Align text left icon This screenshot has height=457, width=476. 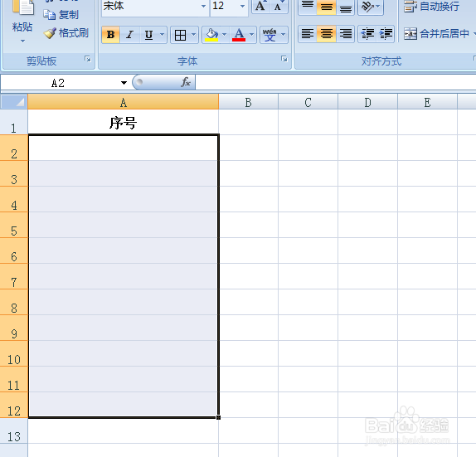tap(308, 34)
